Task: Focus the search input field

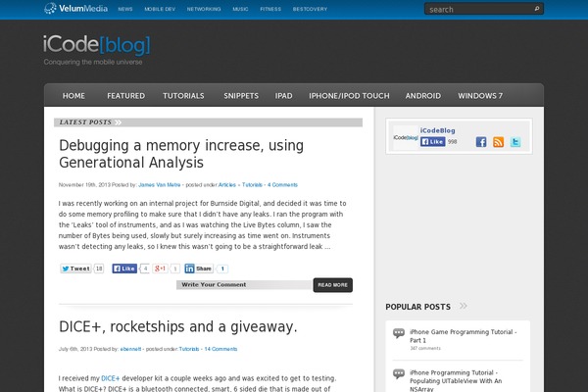Action: pos(480,9)
